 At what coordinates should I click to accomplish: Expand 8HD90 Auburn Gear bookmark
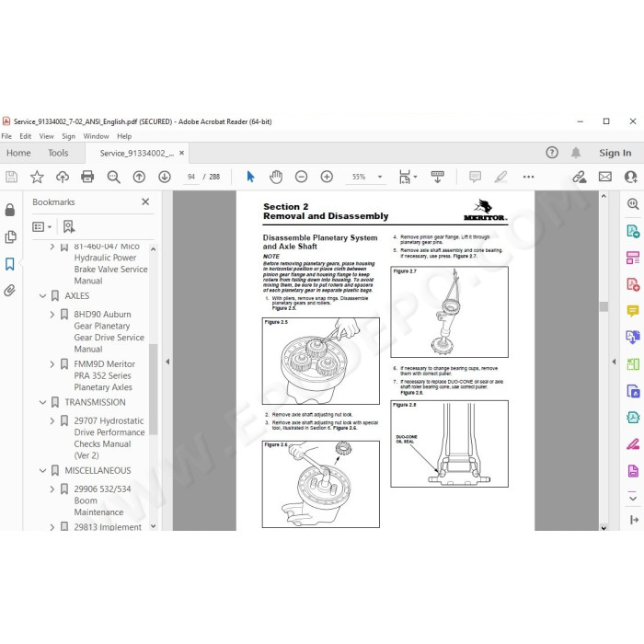click(x=52, y=315)
